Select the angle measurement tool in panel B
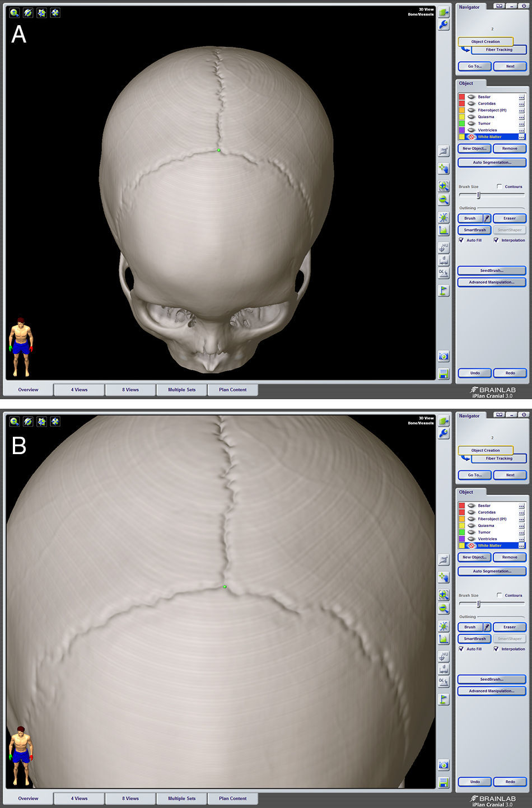The height and width of the screenshot is (808, 532). tap(444, 682)
